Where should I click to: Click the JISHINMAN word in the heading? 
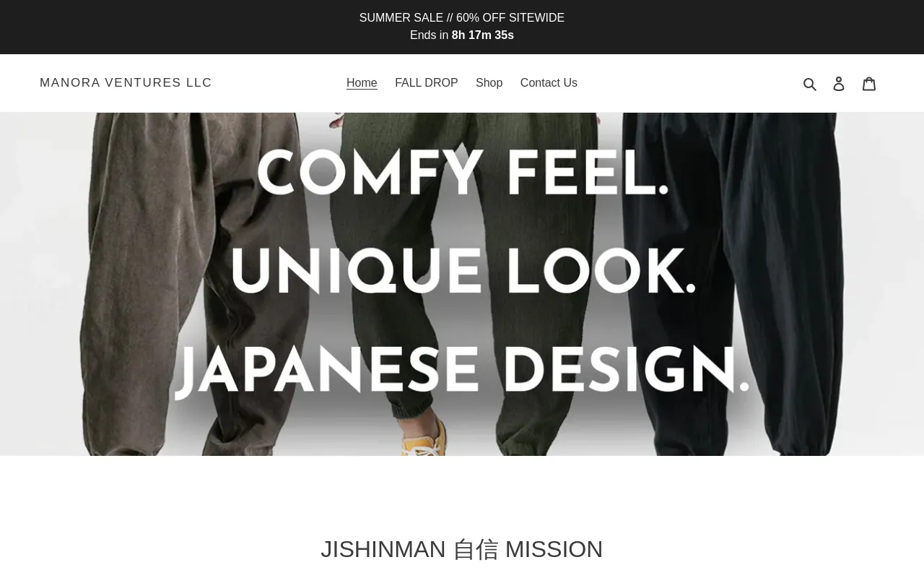click(x=383, y=550)
